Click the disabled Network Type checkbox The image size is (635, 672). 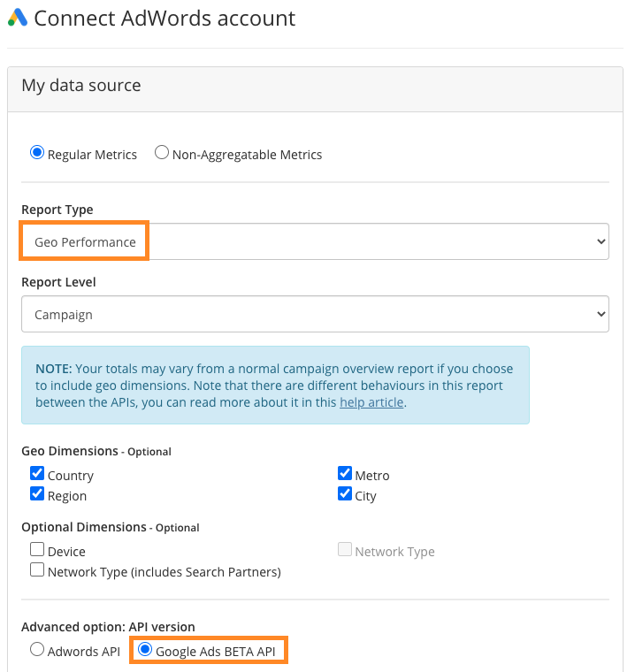tap(345, 549)
